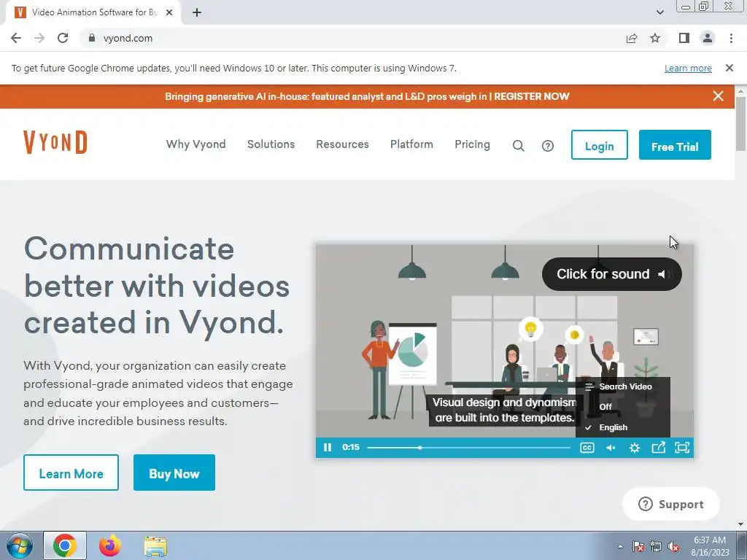The height and width of the screenshot is (560, 747).
Task: Expand the tab search dropdown arrow
Action: 659,12
